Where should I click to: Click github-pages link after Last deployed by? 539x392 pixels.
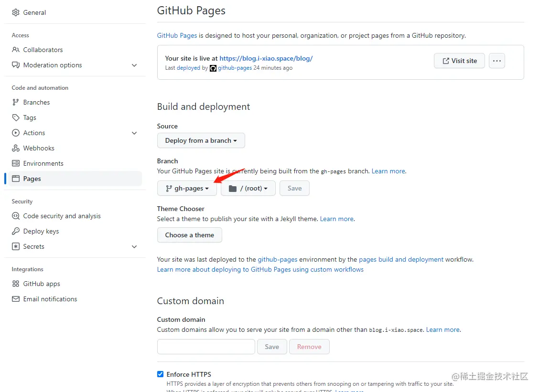pos(235,68)
